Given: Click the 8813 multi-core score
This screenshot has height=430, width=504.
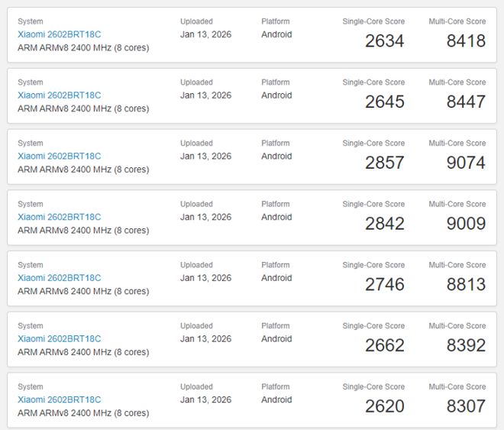Looking at the screenshot, I should point(466,284).
